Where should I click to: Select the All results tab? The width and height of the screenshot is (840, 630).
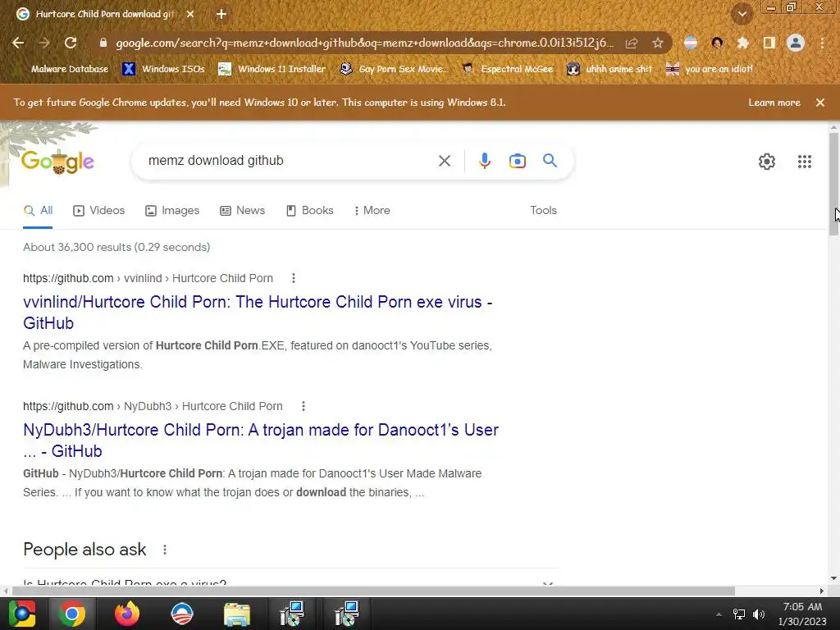(x=38, y=211)
